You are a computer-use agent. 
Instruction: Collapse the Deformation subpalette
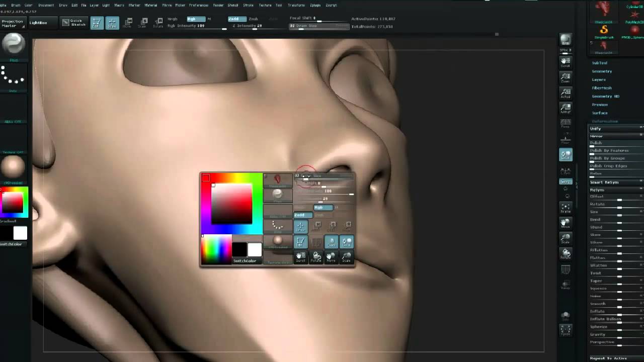(x=605, y=121)
